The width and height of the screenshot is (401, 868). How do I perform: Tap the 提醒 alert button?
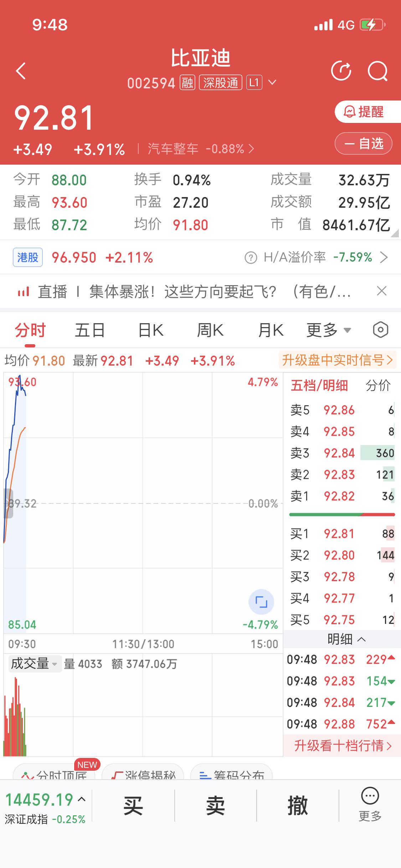pos(367,112)
